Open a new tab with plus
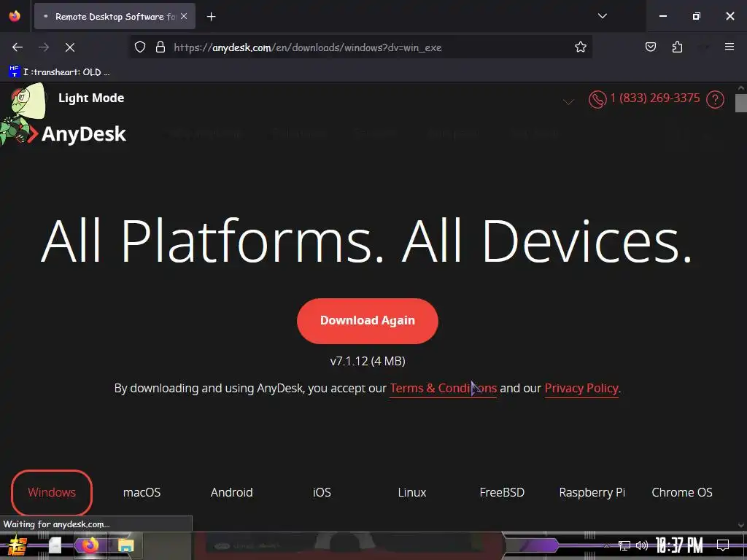Viewport: 747px width, 560px height. [x=211, y=17]
